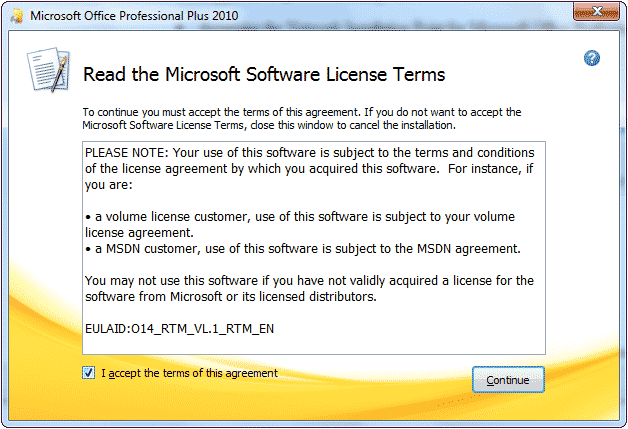Close the Office setup window
628x429 pixels.
[x=596, y=11]
